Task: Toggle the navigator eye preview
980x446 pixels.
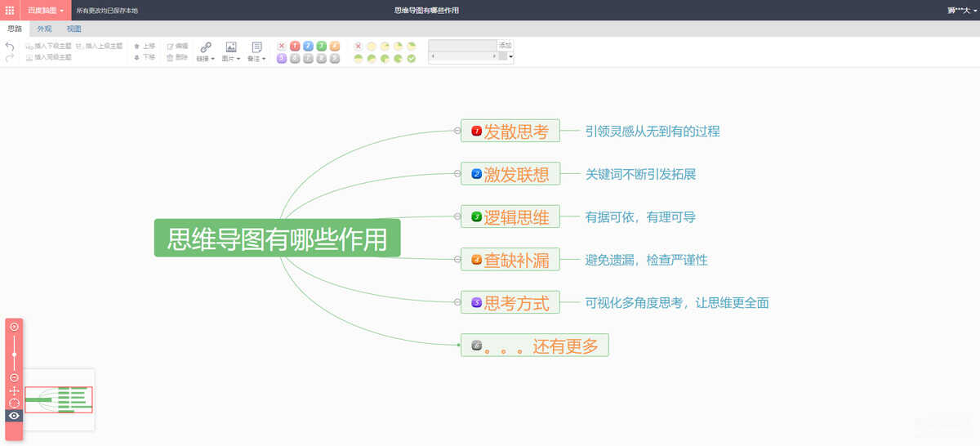Action: [14, 416]
